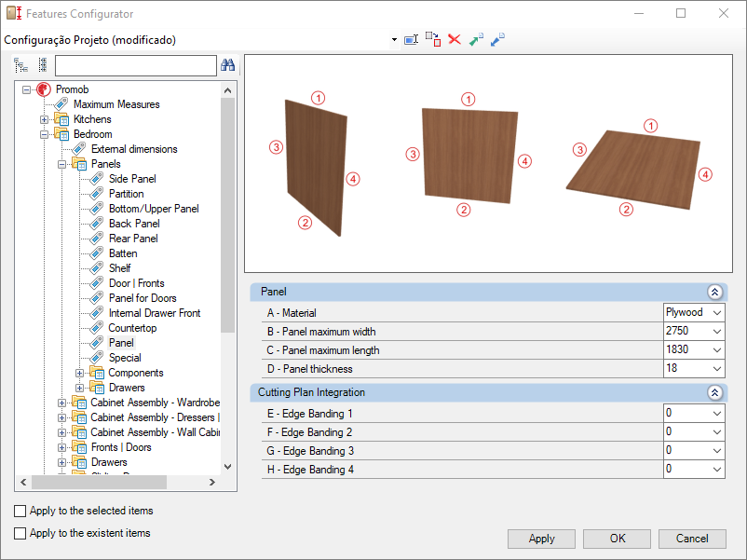Screen dimensions: 747x560
Task: Click the Apply button
Action: pos(541,539)
